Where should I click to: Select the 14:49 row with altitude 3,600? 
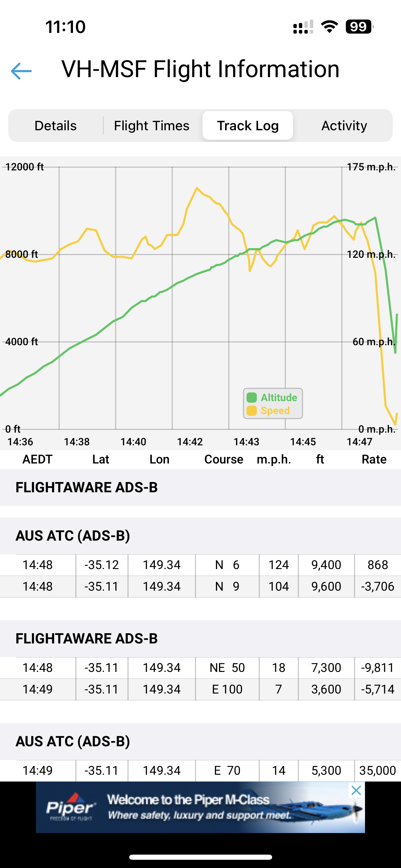point(200,689)
